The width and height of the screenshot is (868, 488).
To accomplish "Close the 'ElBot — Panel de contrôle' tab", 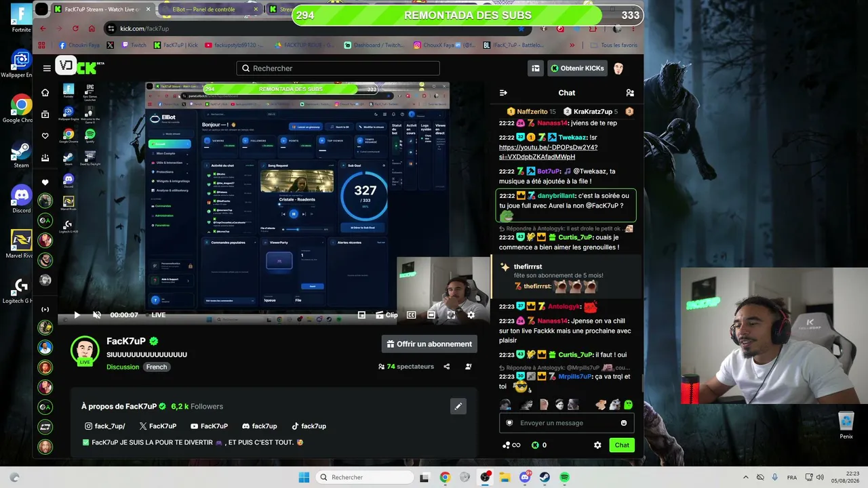I will pos(256,9).
